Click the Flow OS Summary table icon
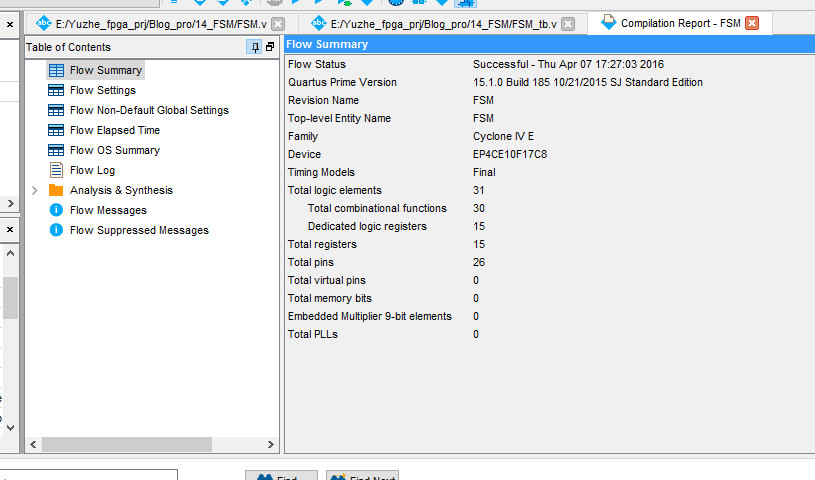The width and height of the screenshot is (815, 480). point(56,150)
